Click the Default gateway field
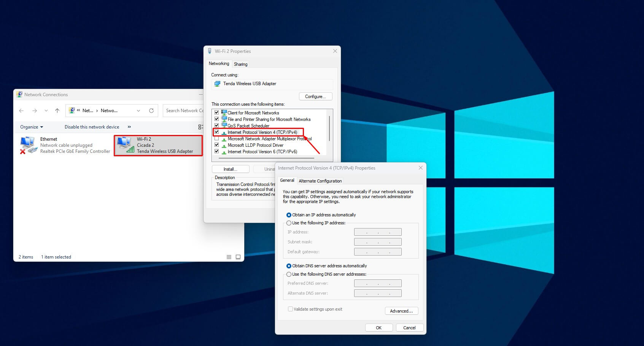Screen dimensions: 644x346 378,252
